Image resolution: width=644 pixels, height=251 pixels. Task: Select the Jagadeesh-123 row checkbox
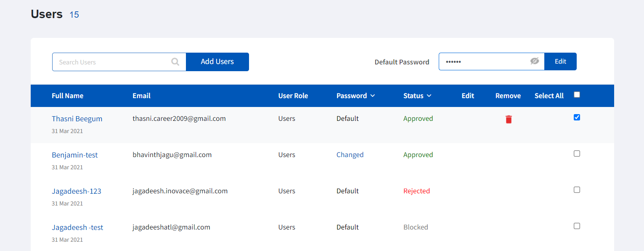click(577, 190)
